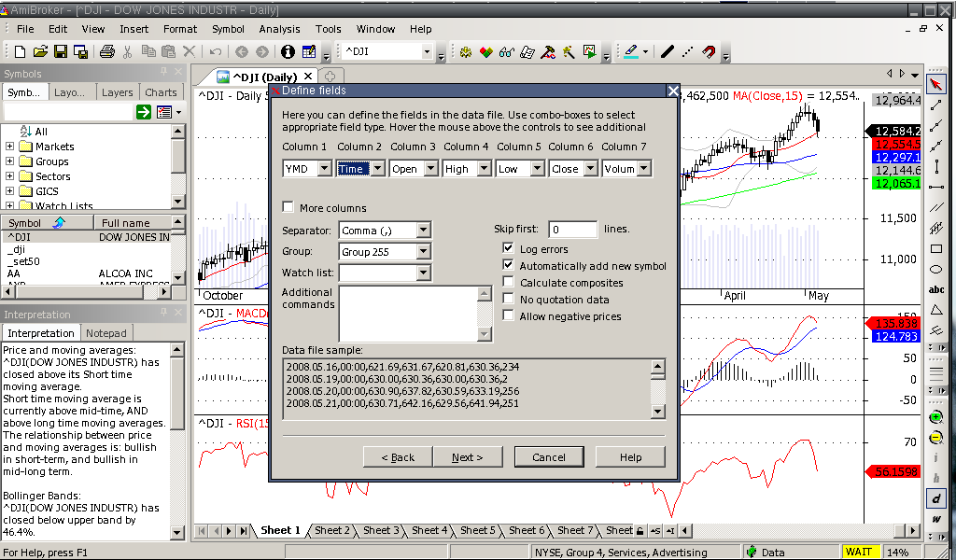Screen dimensions: 956x560
Task: Open the quote editor table icon
Action: 309,51
